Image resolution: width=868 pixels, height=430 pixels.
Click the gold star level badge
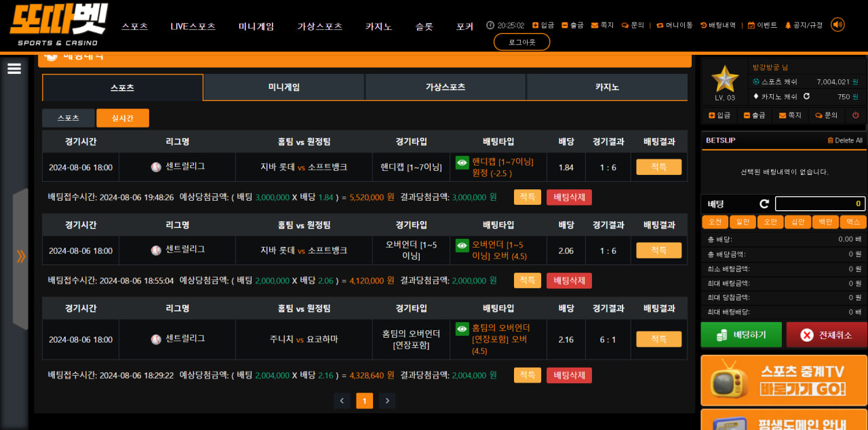[725, 79]
